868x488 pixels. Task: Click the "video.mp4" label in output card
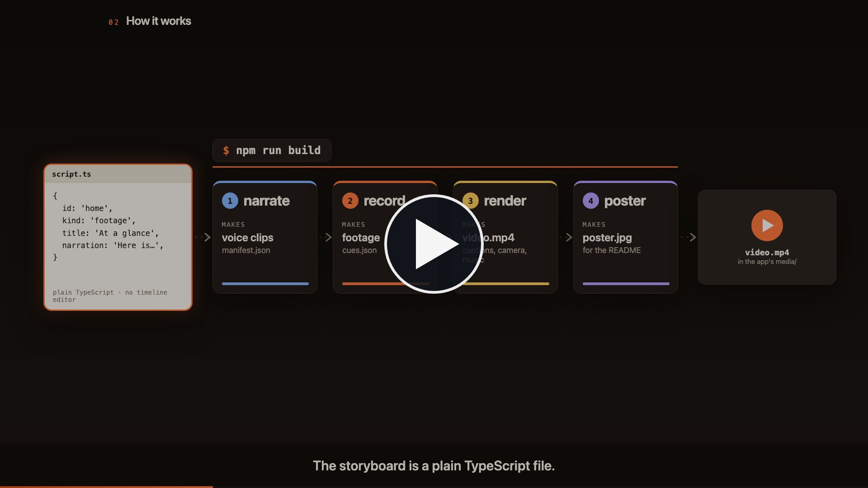767,253
